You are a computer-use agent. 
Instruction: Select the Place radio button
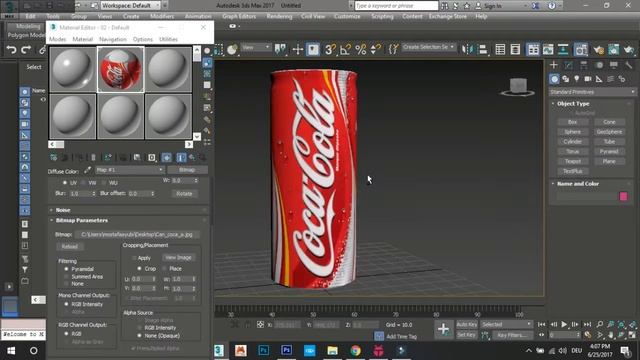point(164,269)
